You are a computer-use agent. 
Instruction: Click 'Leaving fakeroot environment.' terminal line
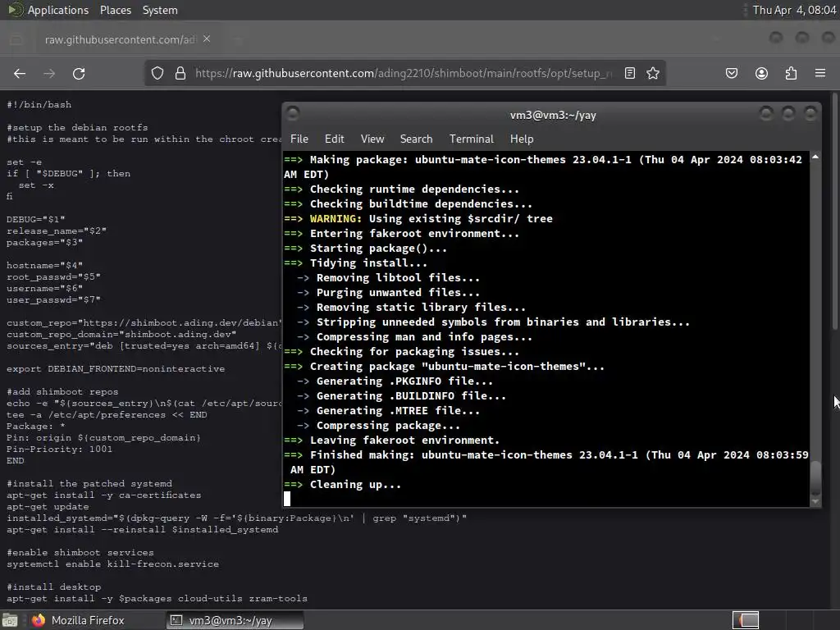404,440
